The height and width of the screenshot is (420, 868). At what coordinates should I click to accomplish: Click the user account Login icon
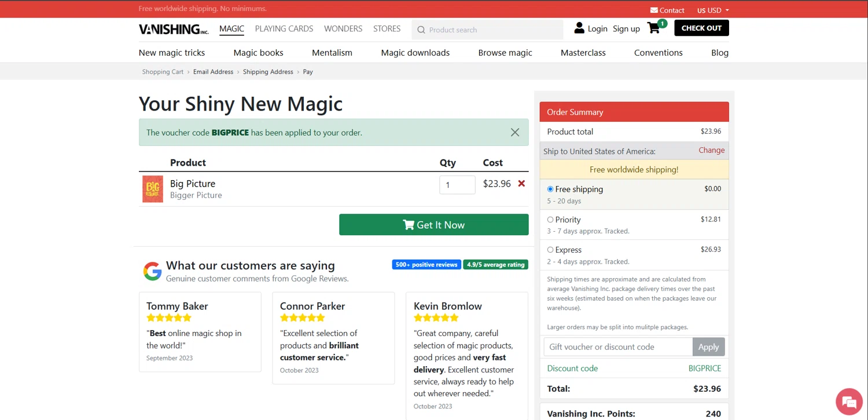[x=579, y=28]
